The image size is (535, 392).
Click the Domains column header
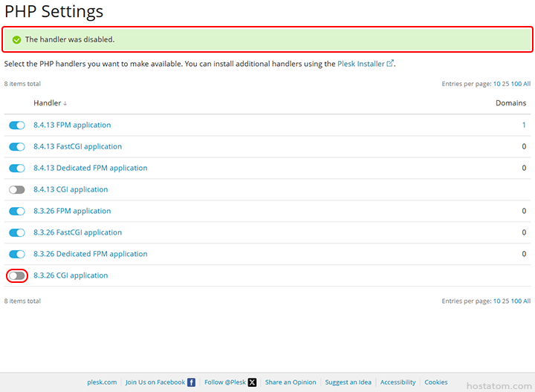(510, 103)
